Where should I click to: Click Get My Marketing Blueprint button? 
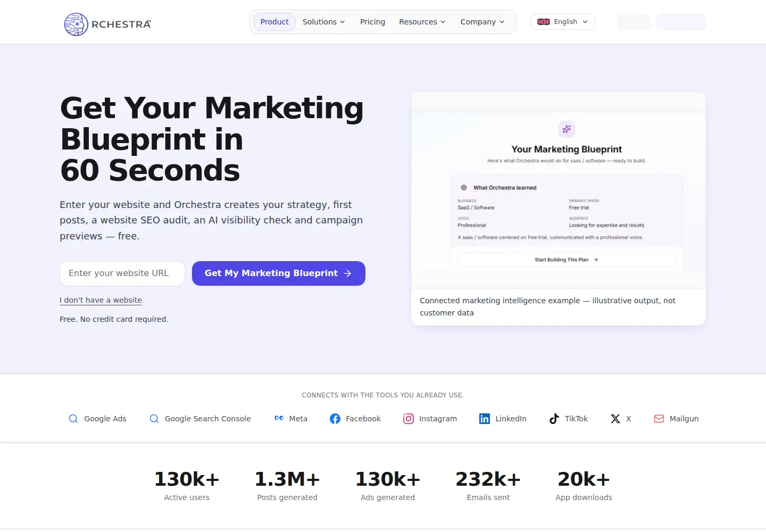[x=279, y=273]
